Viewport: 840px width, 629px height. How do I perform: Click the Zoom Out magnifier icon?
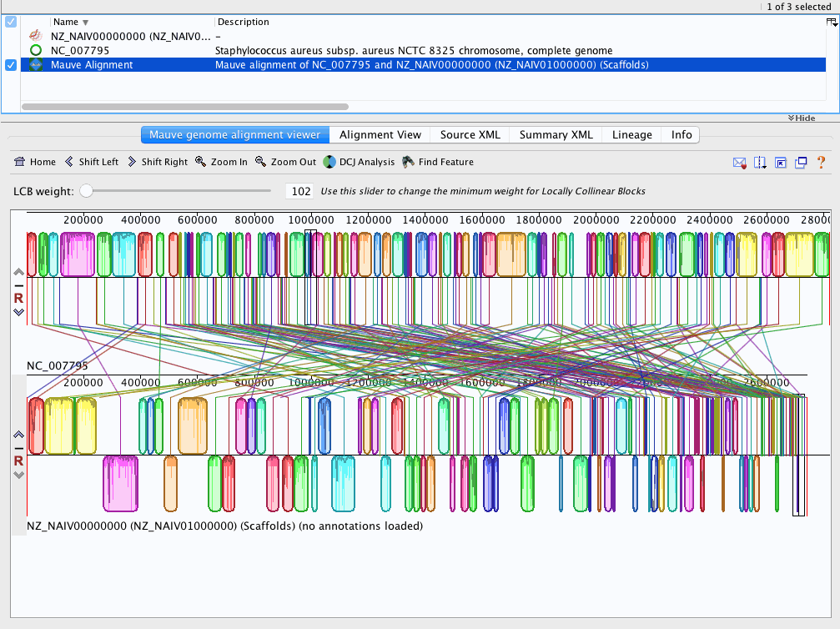pos(260,161)
